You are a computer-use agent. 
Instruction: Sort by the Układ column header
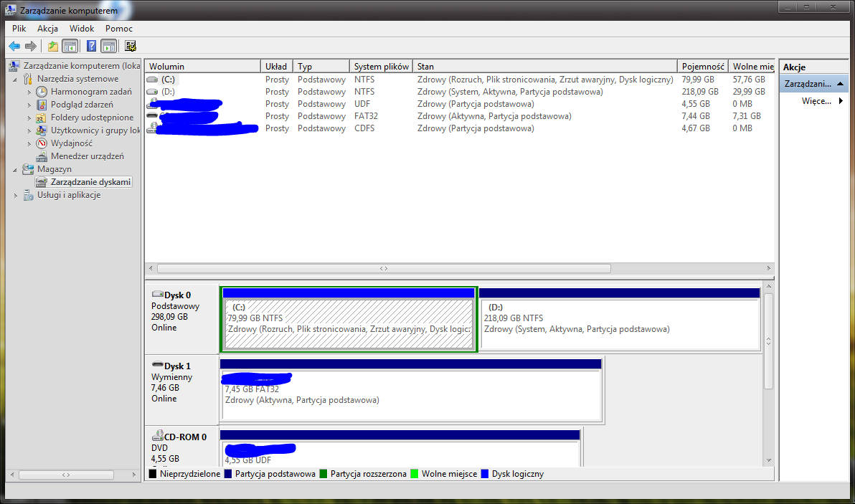[x=277, y=67]
